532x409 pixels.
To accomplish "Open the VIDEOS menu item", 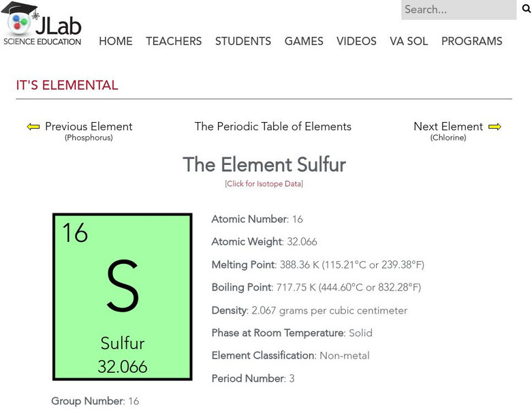I will point(356,42).
